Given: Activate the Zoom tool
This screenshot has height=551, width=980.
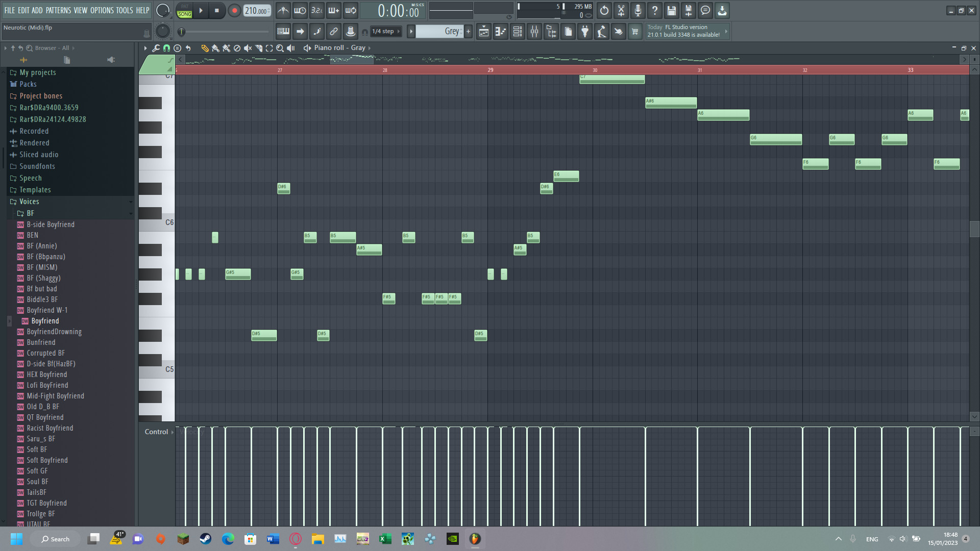Looking at the screenshot, I should (280, 47).
